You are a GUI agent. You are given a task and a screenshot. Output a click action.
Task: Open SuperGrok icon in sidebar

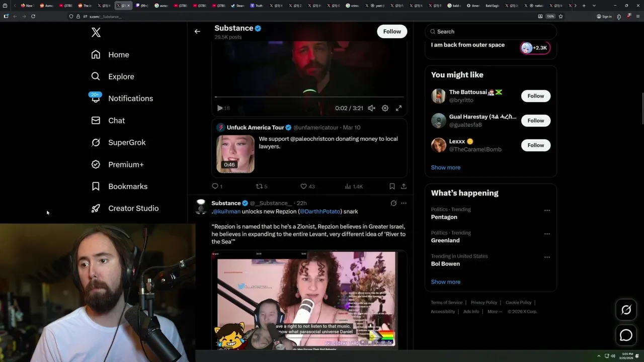click(96, 142)
